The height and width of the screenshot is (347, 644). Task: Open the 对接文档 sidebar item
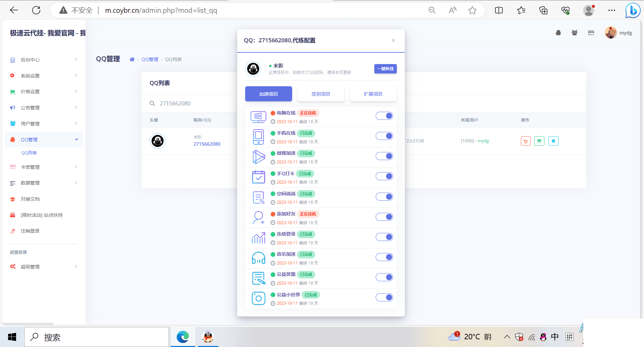click(x=44, y=199)
